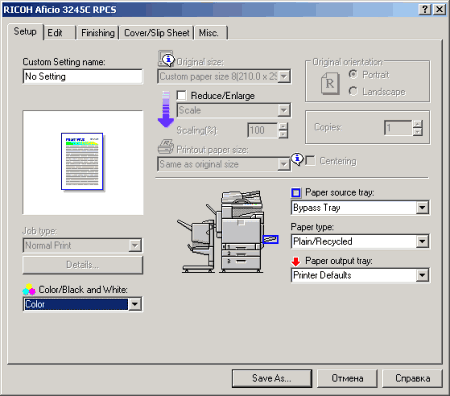
Task: Click the Custom Setting name field
Action: 83,76
